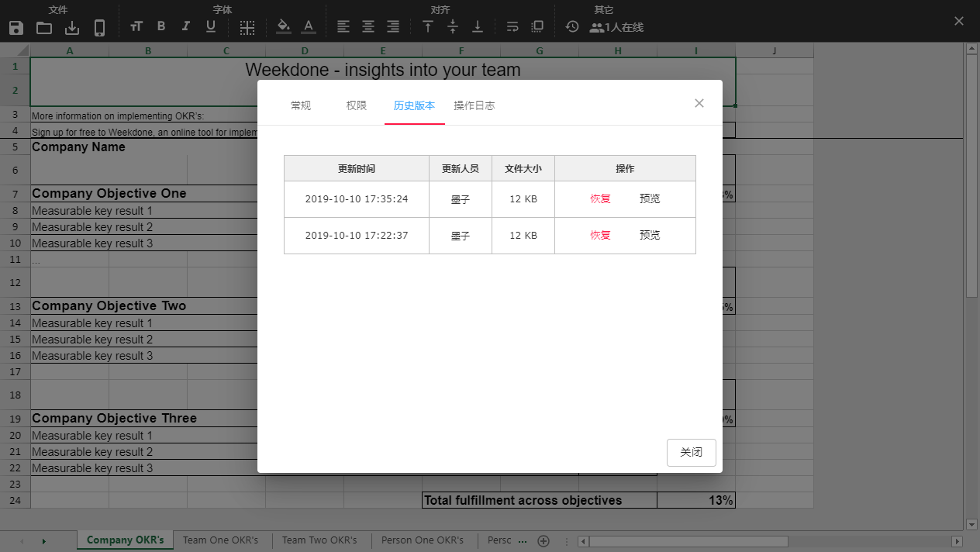The height and width of the screenshot is (552, 980).
Task: Open the version history clock icon
Action: click(x=572, y=26)
